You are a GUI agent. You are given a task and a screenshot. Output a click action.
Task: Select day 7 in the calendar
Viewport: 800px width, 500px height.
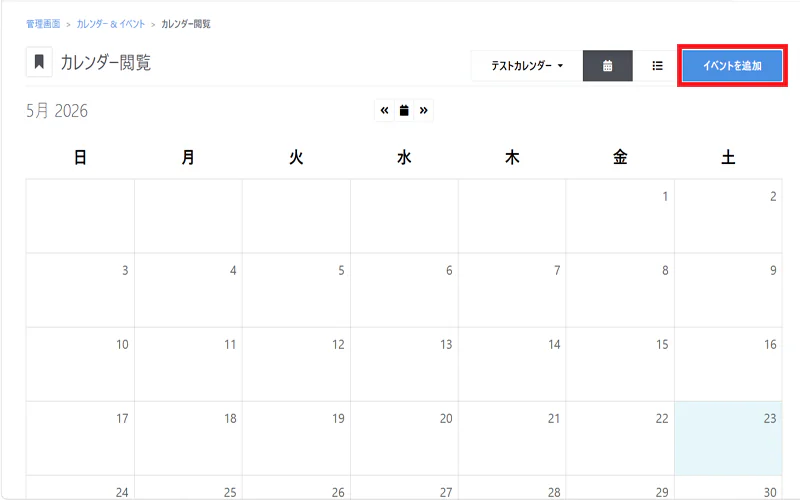coord(512,290)
